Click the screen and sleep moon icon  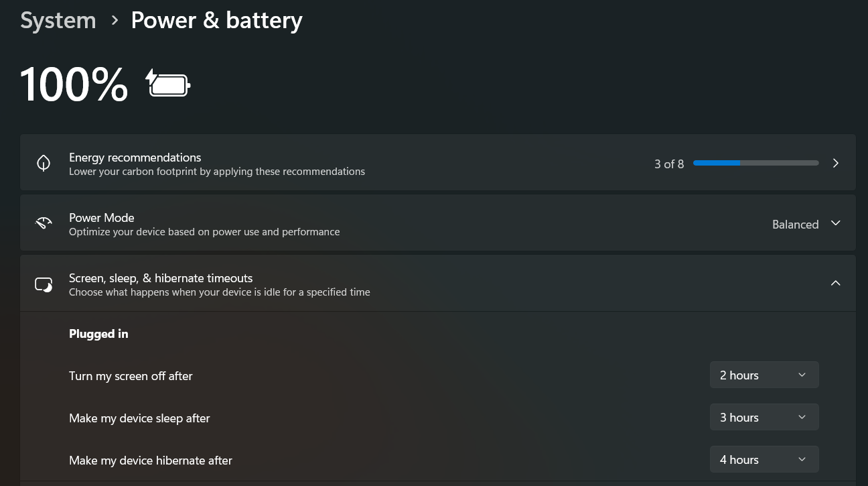[x=44, y=284]
